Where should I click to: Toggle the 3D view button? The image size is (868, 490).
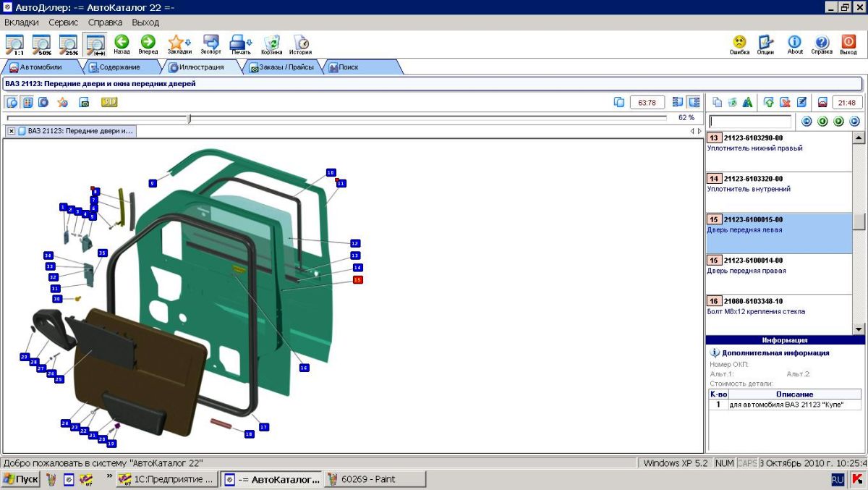[x=109, y=102]
